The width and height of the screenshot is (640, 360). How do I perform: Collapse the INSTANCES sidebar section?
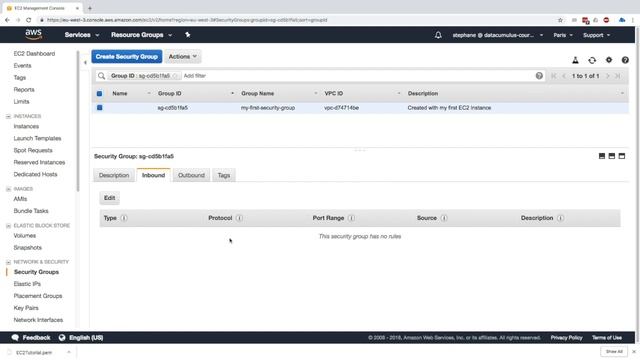8,116
